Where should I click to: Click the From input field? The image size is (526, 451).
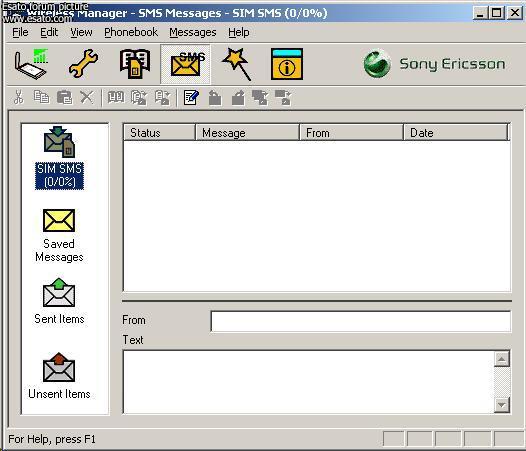(361, 321)
